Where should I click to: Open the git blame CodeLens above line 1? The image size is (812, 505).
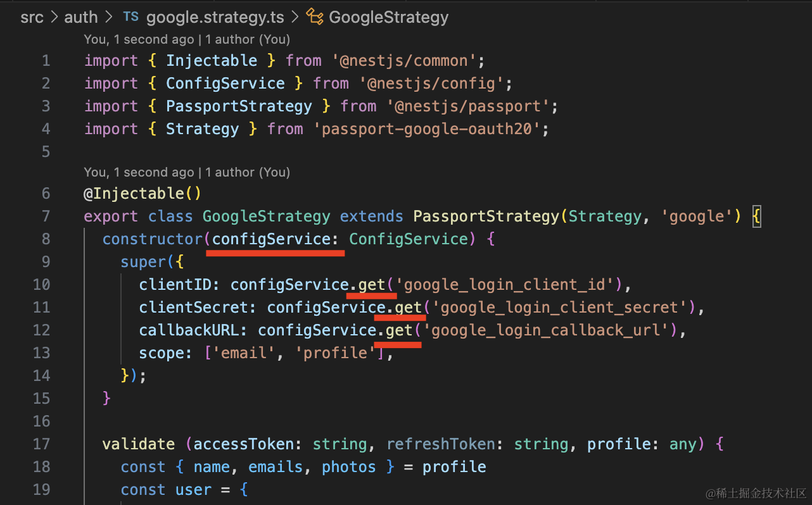coord(186,39)
